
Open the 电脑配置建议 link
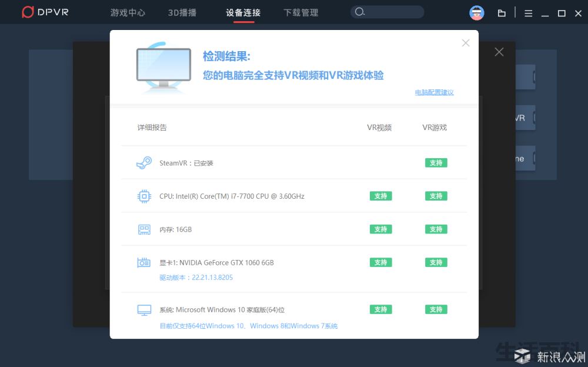coord(435,92)
